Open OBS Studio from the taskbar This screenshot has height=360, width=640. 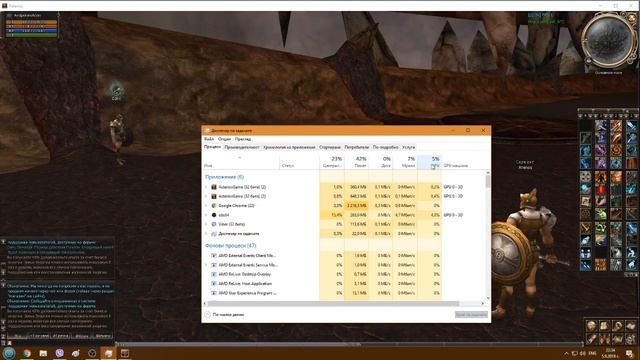click(92, 353)
